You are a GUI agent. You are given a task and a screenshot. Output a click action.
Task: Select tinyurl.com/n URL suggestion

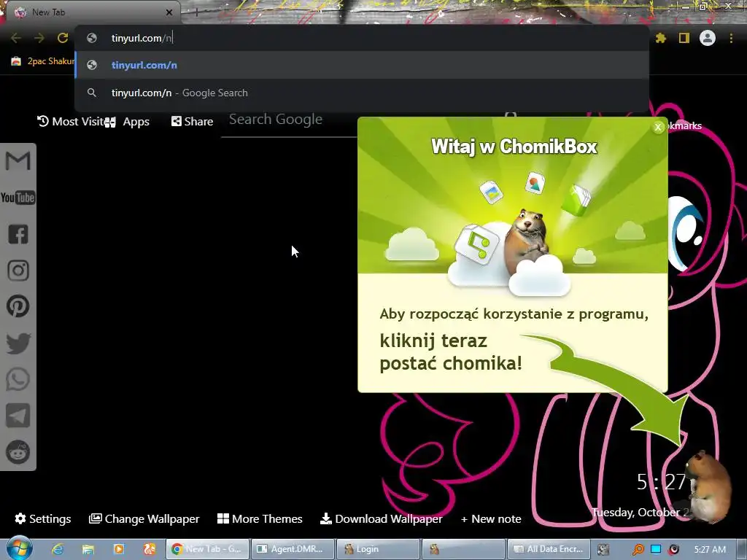pos(362,65)
